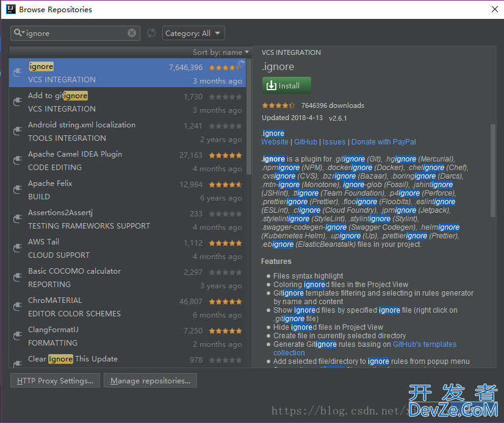Clear the search field text
This screenshot has width=504, height=423.
tap(132, 33)
